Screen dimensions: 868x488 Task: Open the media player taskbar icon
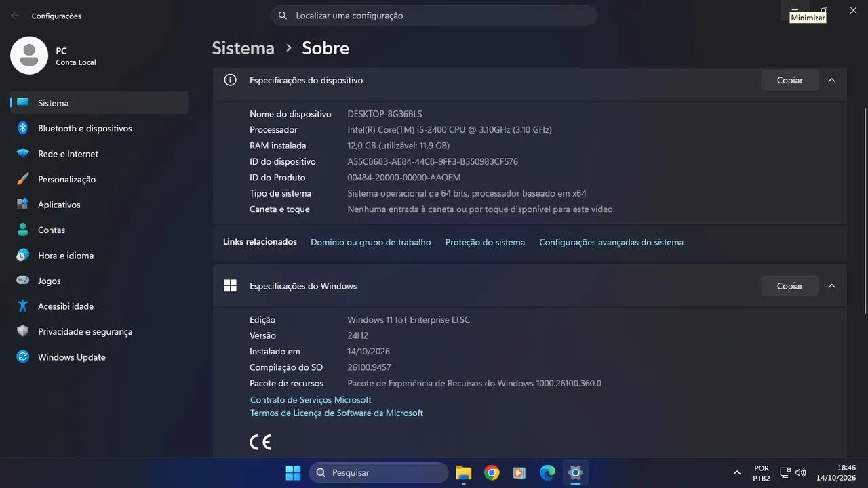(x=519, y=472)
